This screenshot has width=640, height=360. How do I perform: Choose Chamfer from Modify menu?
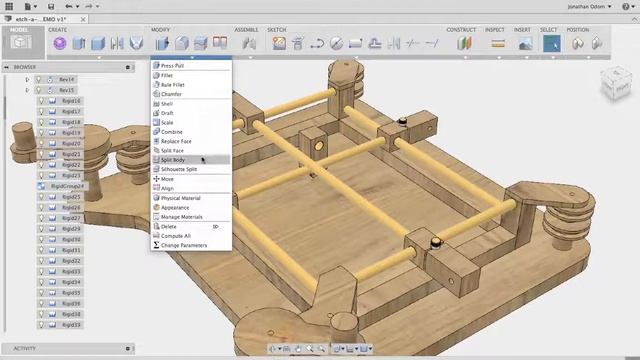[x=191, y=94]
